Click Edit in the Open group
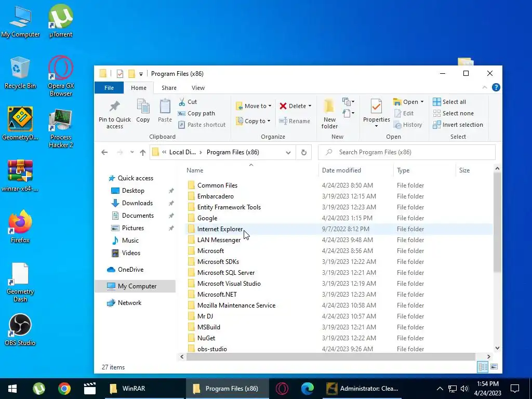Viewport: 532px width, 399px height. coord(404,113)
